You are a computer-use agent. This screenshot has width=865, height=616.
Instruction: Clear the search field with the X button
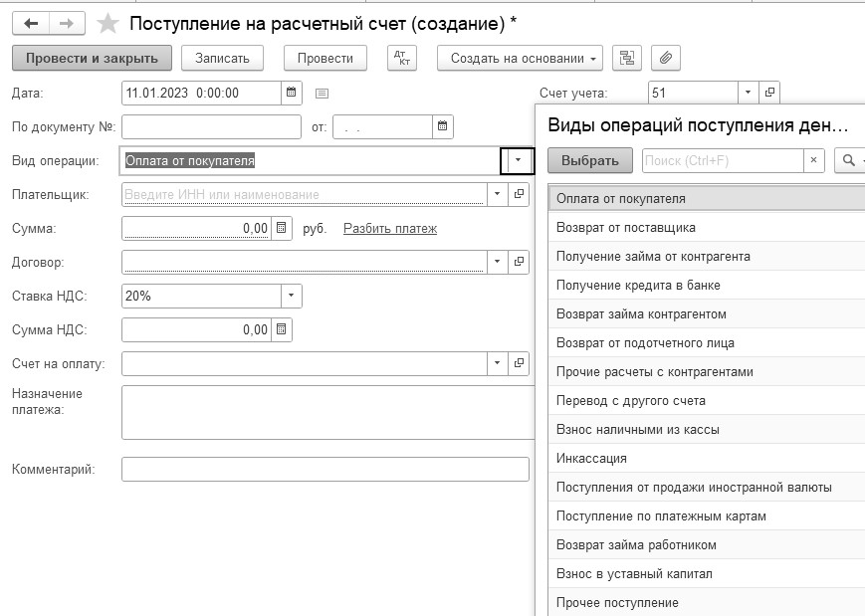813,160
